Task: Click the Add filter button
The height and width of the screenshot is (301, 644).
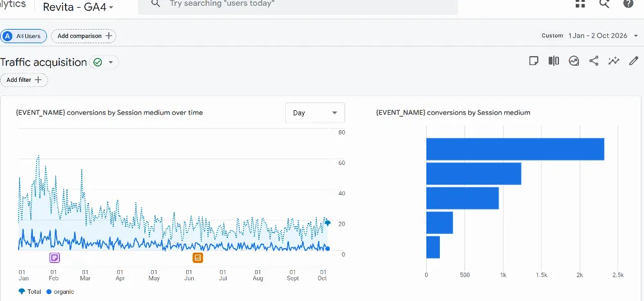Action: click(24, 80)
